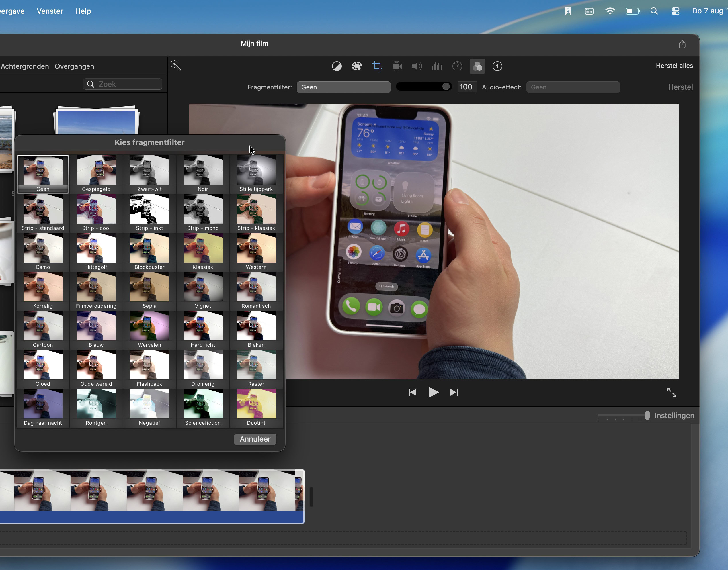728x570 pixels.
Task: Show the clip info panel
Action: pos(497,66)
